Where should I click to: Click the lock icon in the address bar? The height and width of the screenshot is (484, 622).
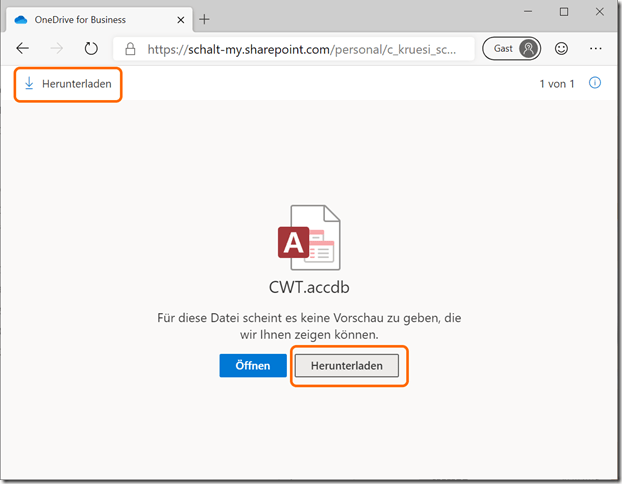click(x=130, y=48)
